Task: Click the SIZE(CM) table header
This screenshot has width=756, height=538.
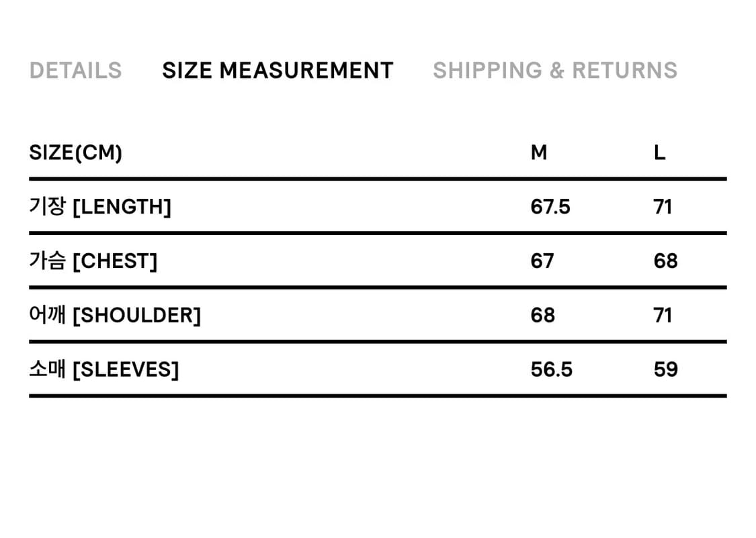Action: click(76, 153)
